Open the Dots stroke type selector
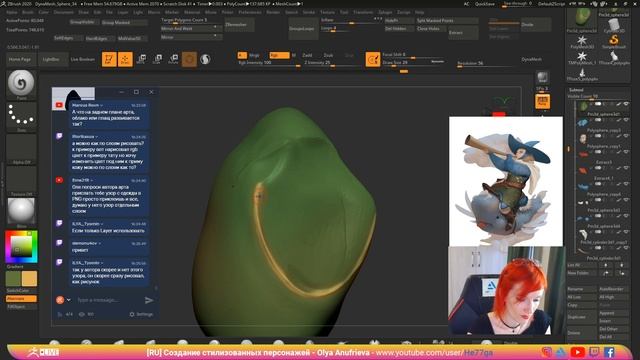 click(x=21, y=116)
